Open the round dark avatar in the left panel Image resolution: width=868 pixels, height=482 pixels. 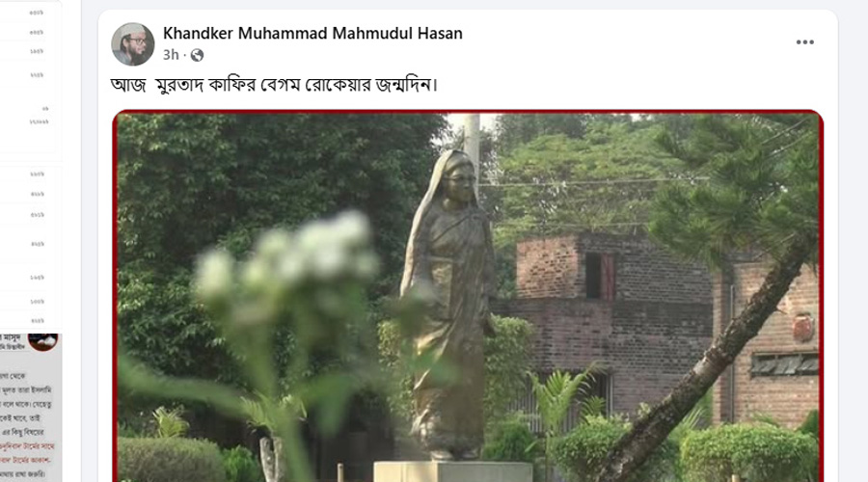pos(43,341)
